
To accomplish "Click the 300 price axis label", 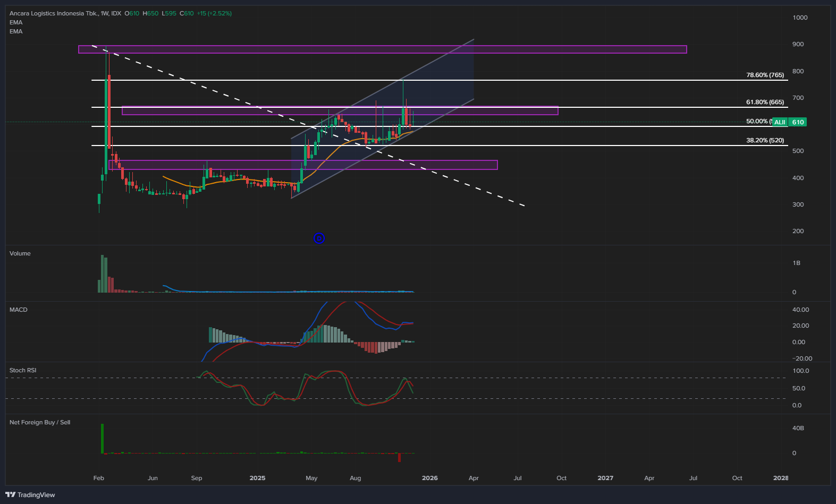I will (x=798, y=204).
